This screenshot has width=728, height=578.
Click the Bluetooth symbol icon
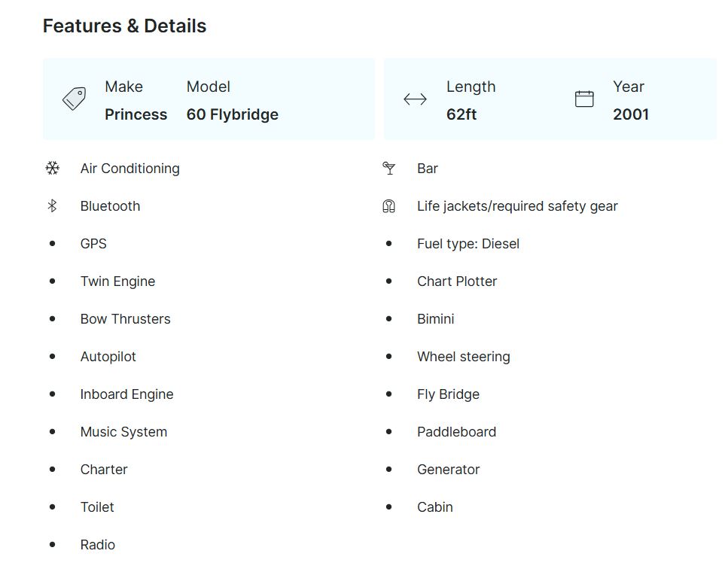point(52,206)
